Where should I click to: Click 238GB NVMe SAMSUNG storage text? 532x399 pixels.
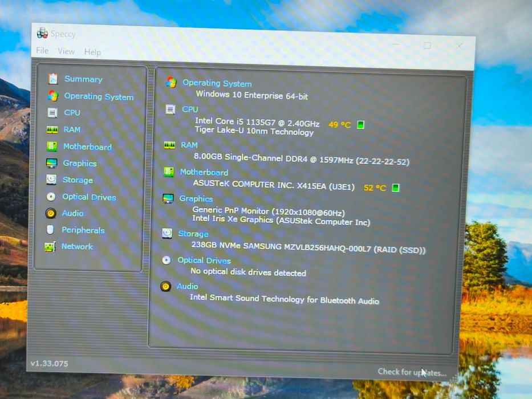click(x=308, y=247)
